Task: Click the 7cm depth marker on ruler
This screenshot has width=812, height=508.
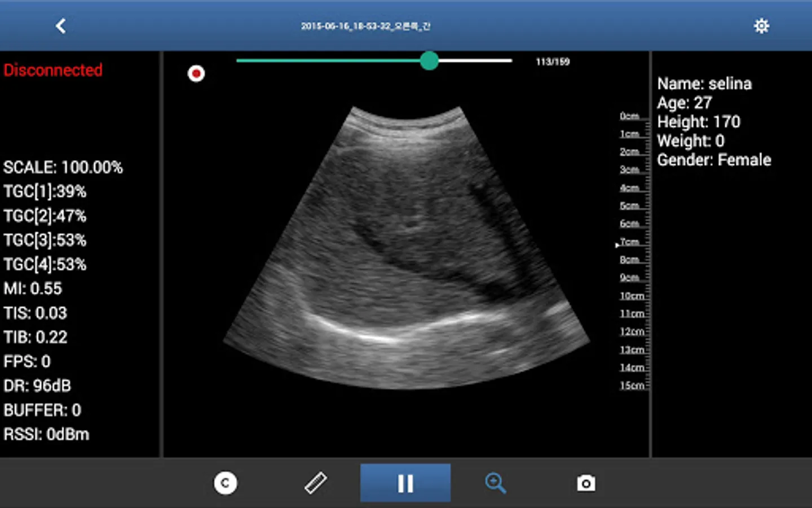Action: pos(629,242)
